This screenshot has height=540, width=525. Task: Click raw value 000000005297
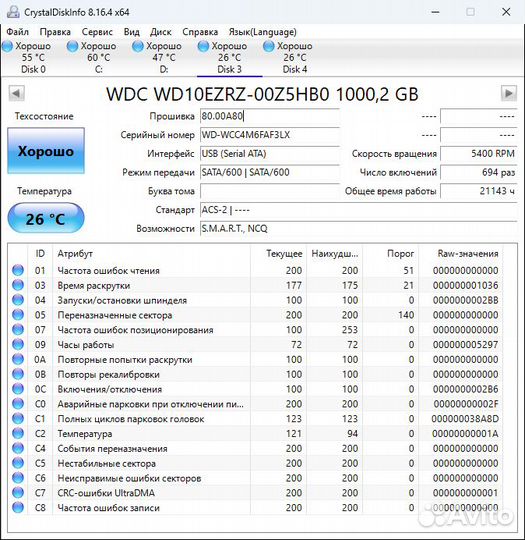point(465,345)
